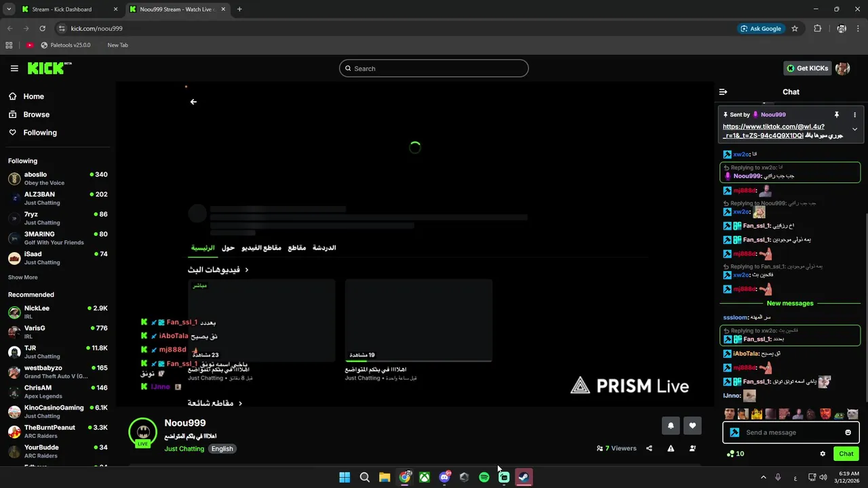Open Steam from the taskbar
Image resolution: width=868 pixels, height=488 pixels.
coord(524,477)
